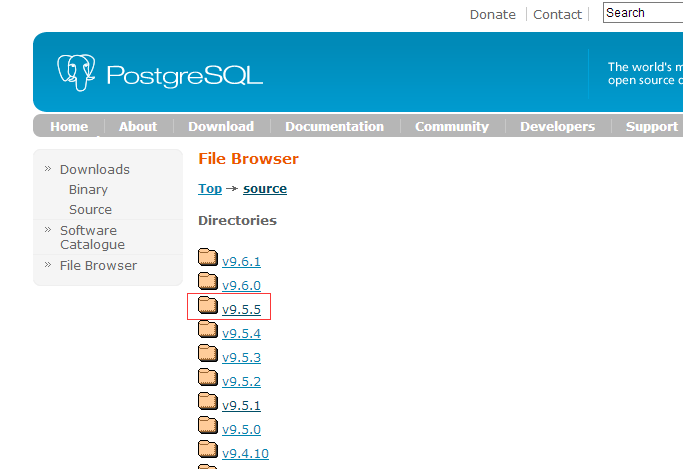
Task: Open the v9.4.10 folder icon
Action: [x=208, y=449]
